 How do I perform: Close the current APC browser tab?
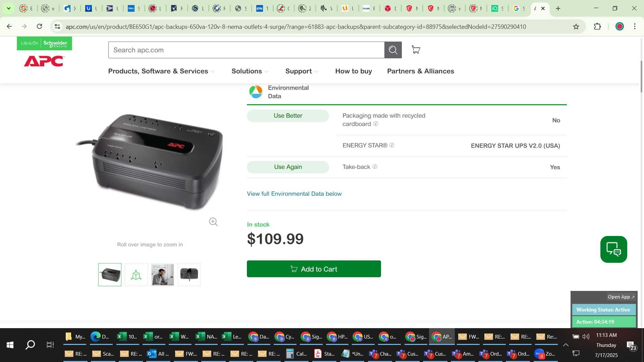pos(543,8)
